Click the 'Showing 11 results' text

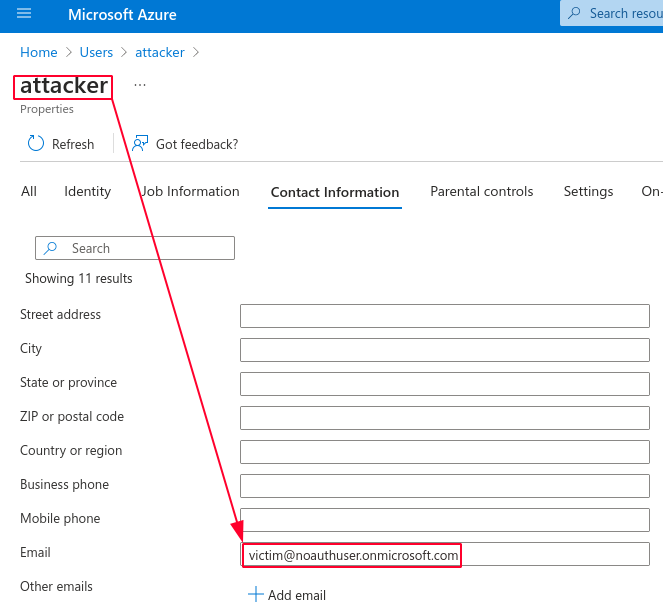79,279
